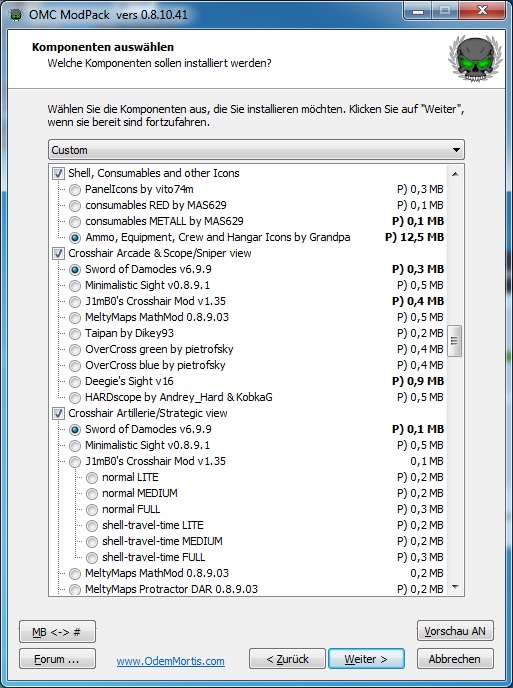Select Taipan by Dikey93
The height and width of the screenshot is (688, 513).
75,334
